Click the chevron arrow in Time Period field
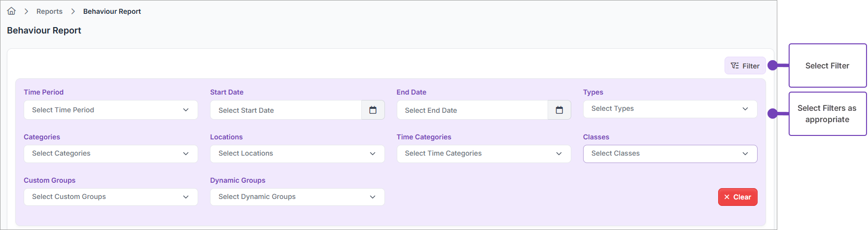868x230 pixels. [186, 110]
